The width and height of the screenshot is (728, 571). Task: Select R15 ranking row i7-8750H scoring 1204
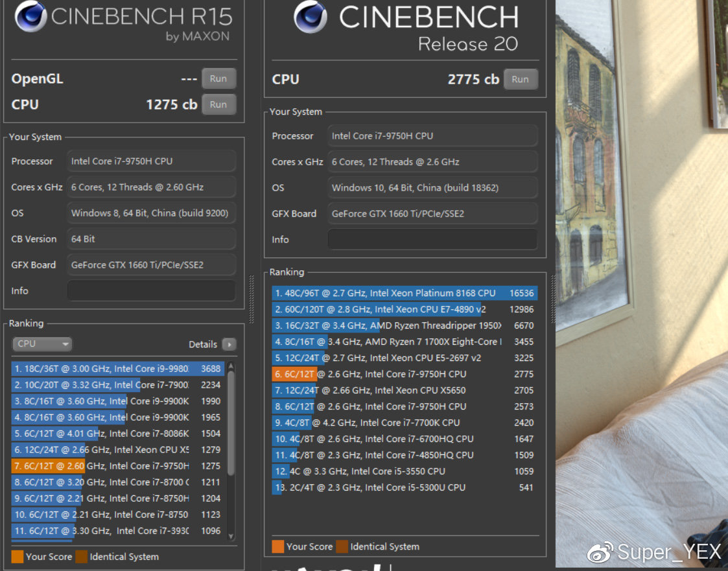[118, 498]
